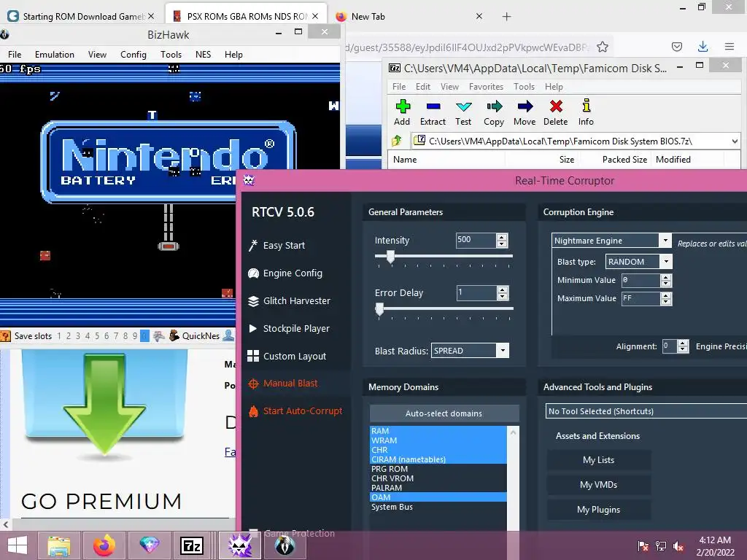Open Stockpile Player in RTCV
Viewport: 747px width, 560px height.
(289, 329)
